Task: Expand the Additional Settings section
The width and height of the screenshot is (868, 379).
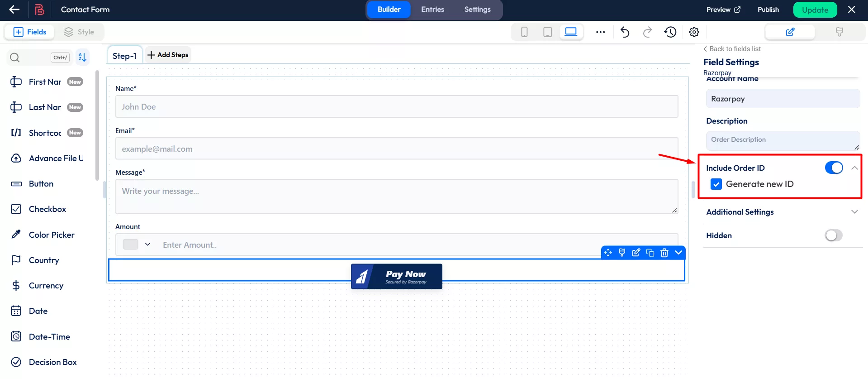Action: click(854, 212)
